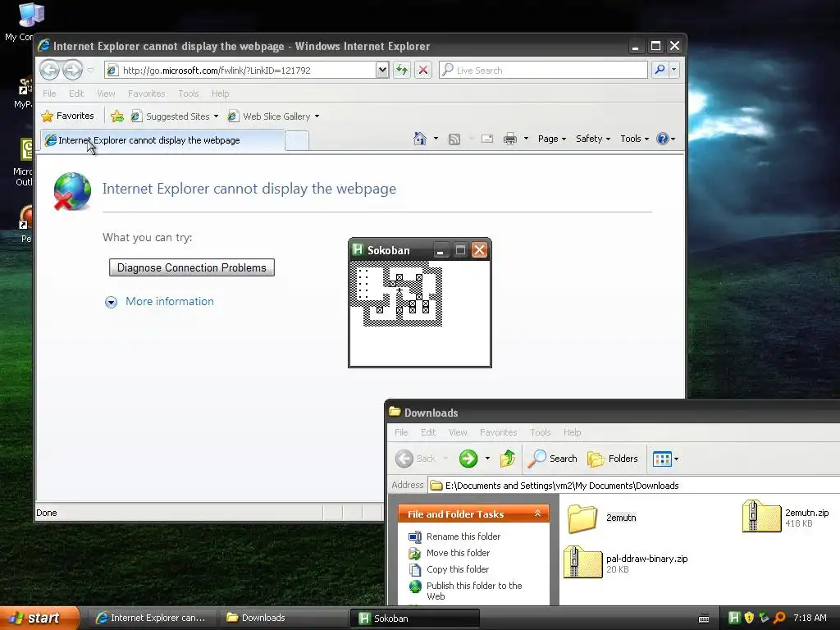Open the Favorites star button
Image resolution: width=840 pixels, height=630 pixels.
click(68, 116)
